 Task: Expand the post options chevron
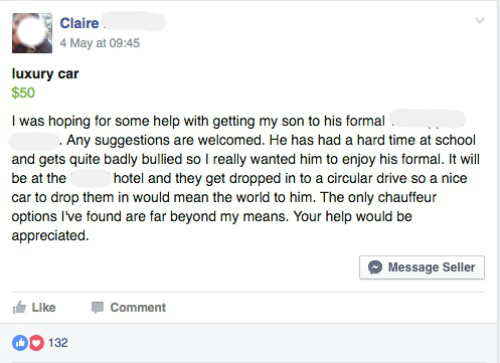(480, 20)
